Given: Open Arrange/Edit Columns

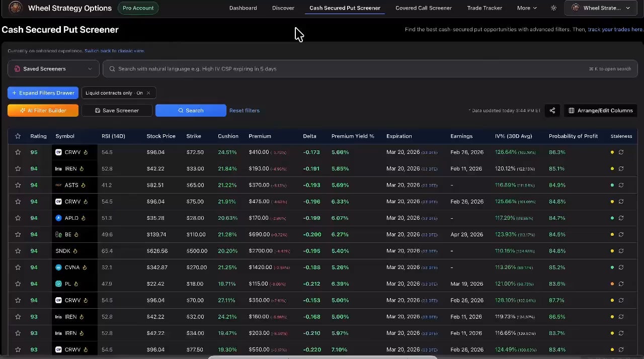Looking at the screenshot, I should point(601,111).
